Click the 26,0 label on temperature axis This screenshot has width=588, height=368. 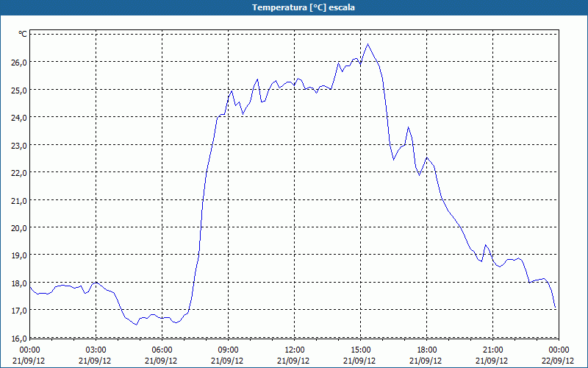coord(19,63)
